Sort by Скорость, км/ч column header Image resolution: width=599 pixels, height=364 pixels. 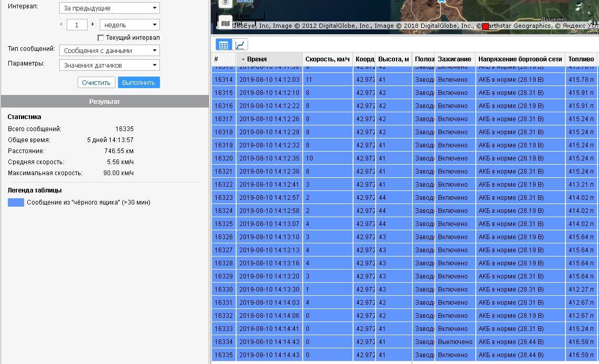[x=327, y=59]
